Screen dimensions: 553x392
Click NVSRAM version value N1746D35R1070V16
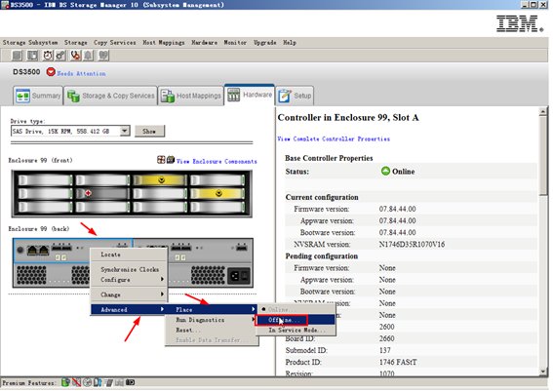pyautogui.click(x=412, y=245)
